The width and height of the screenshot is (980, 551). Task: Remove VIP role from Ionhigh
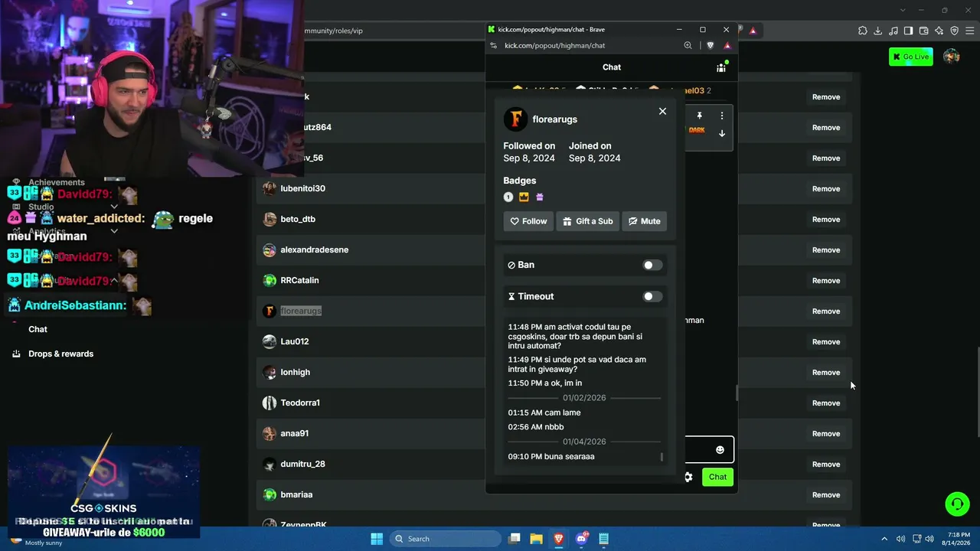coord(826,373)
